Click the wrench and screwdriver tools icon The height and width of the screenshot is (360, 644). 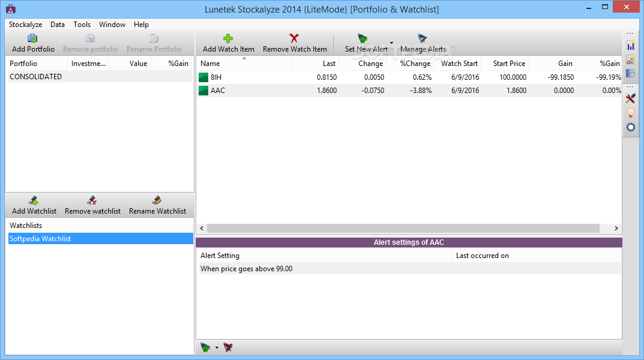click(x=631, y=98)
